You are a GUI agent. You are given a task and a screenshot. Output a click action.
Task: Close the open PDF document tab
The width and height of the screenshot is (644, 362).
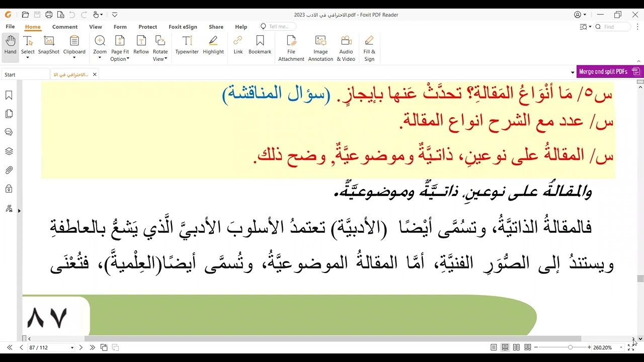(94, 74)
